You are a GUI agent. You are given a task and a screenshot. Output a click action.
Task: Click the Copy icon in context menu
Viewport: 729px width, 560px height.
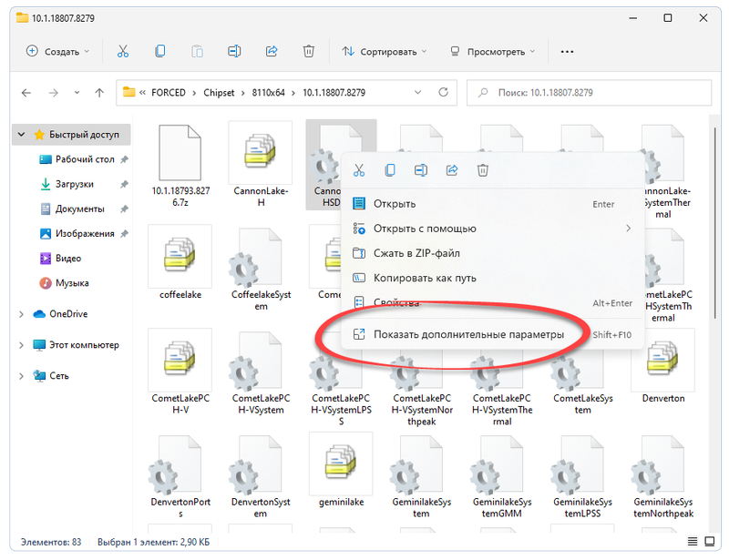pos(390,170)
